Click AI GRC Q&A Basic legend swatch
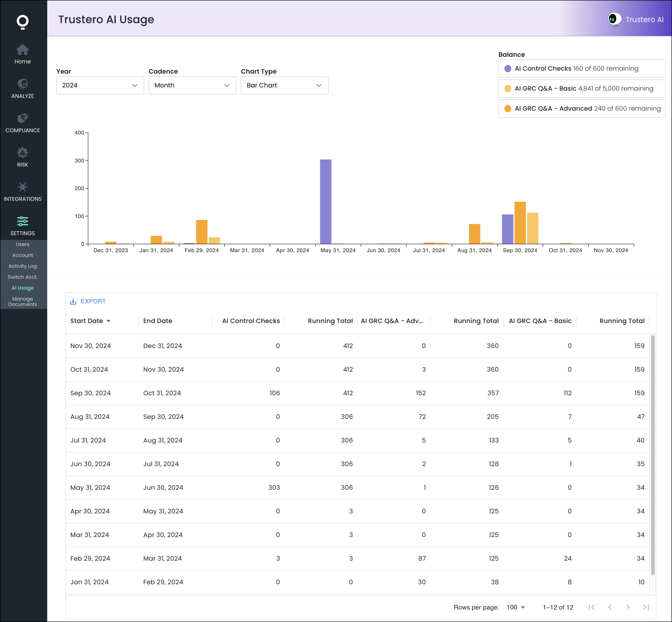 (508, 89)
